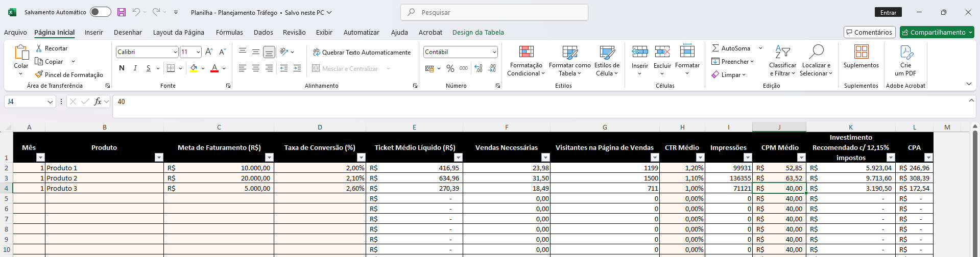Toggle Salvamento Automático switch
The width and height of the screenshot is (980, 257).
click(x=101, y=12)
